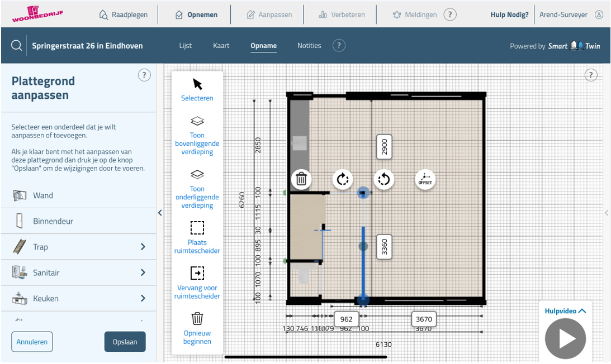
Task: Click the Opslaan button
Action: point(125,342)
